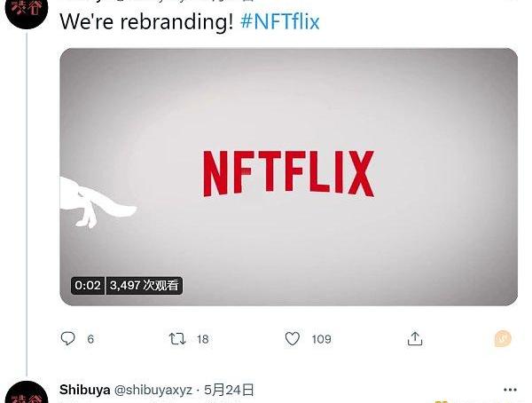Open the #NFTflix hashtag link

click(280, 21)
